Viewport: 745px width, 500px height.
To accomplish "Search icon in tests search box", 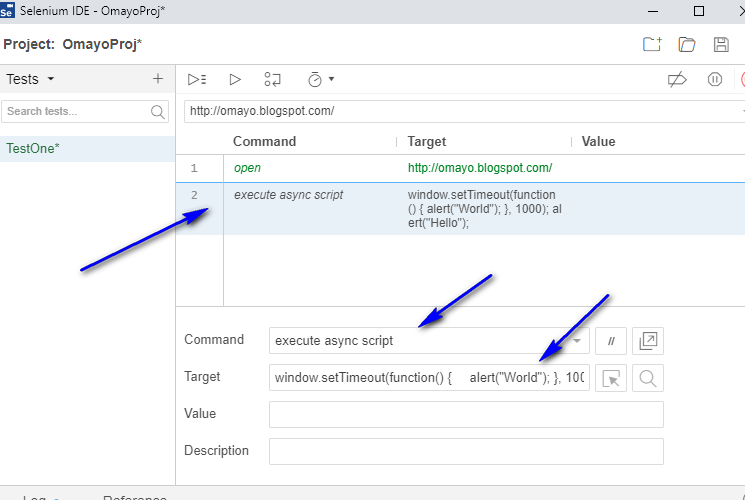I will (157, 112).
